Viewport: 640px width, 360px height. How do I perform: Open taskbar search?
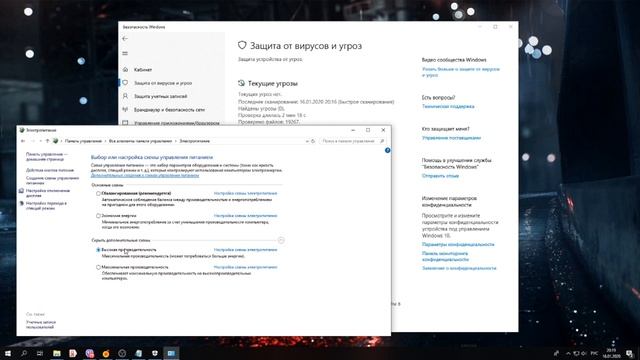24,353
